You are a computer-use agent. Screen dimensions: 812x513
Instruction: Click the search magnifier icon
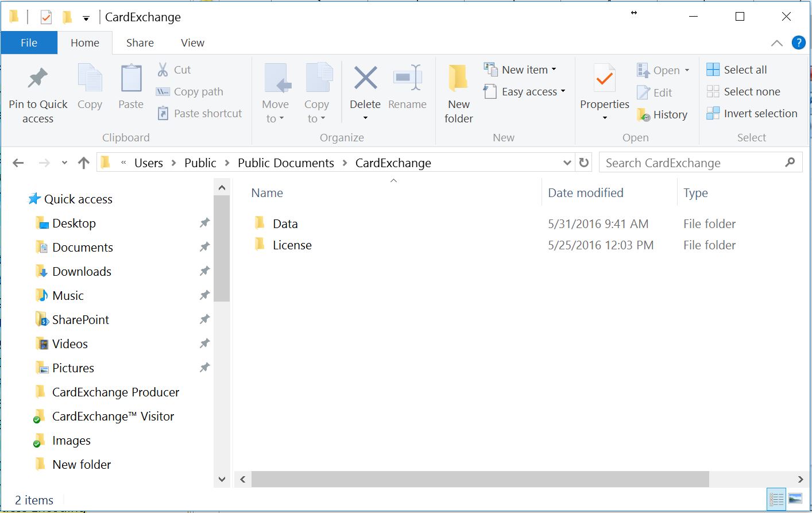pyautogui.click(x=790, y=163)
